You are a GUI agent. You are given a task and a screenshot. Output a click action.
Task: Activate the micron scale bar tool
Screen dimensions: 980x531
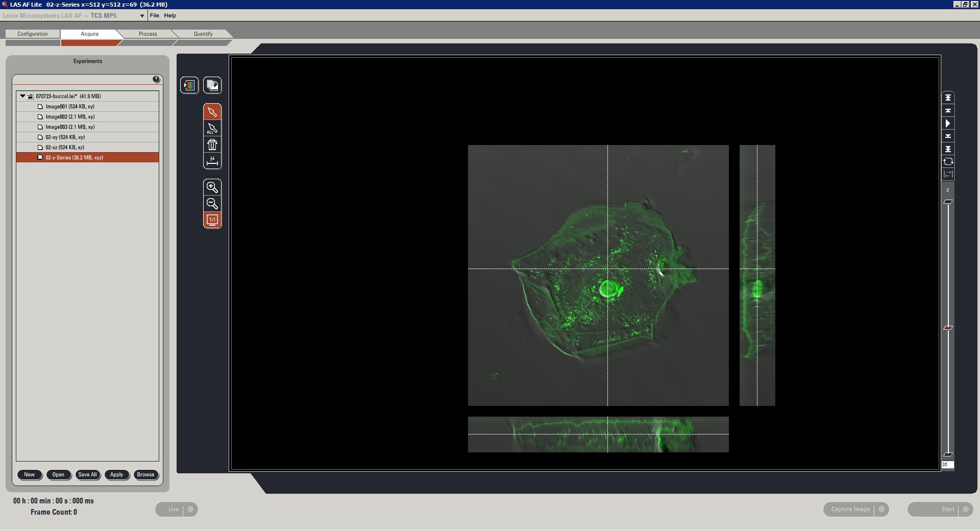click(x=212, y=161)
